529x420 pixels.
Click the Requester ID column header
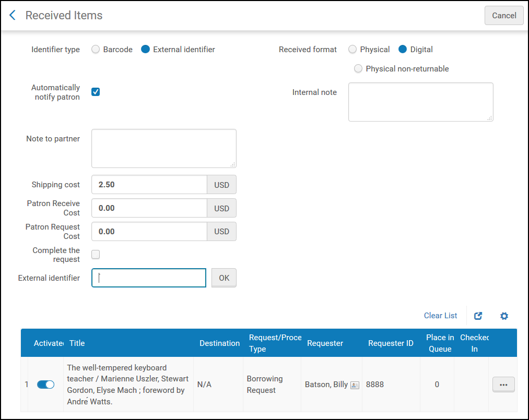click(391, 343)
